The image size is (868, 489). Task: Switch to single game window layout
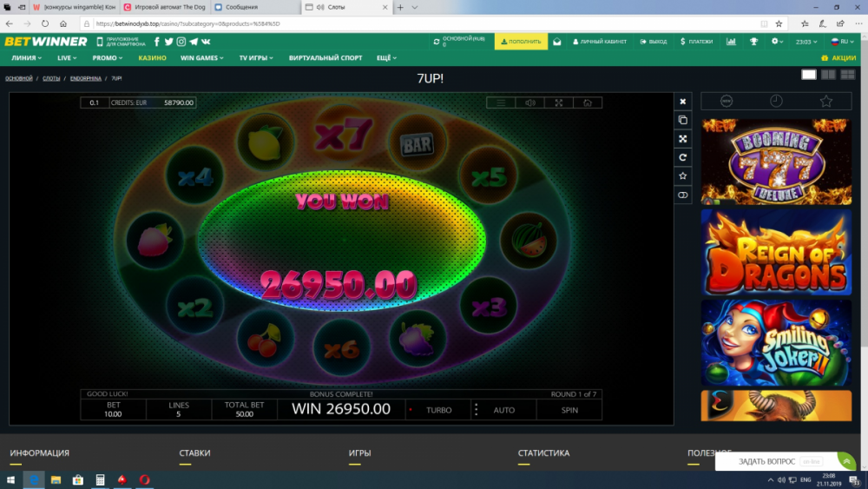click(x=808, y=75)
